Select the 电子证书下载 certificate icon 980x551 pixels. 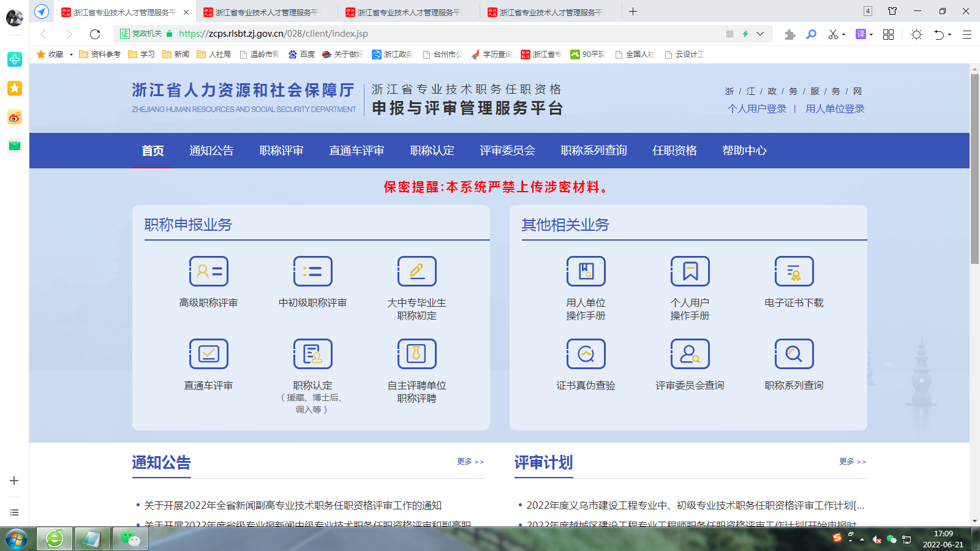click(794, 271)
